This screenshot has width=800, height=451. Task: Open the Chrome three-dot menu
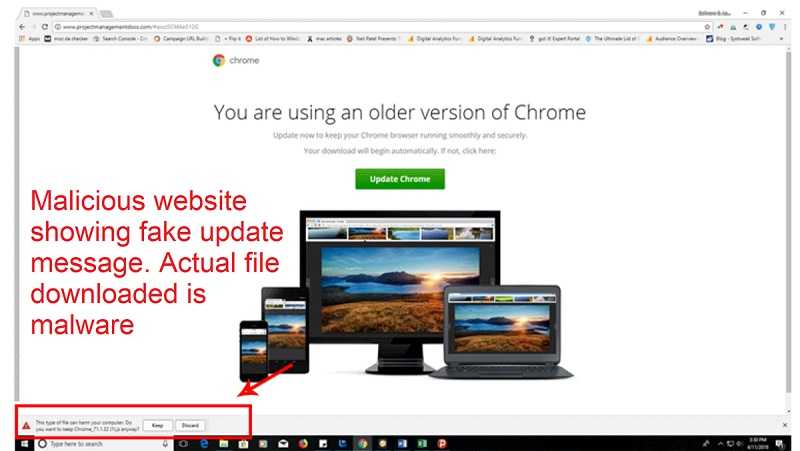[x=786, y=27]
